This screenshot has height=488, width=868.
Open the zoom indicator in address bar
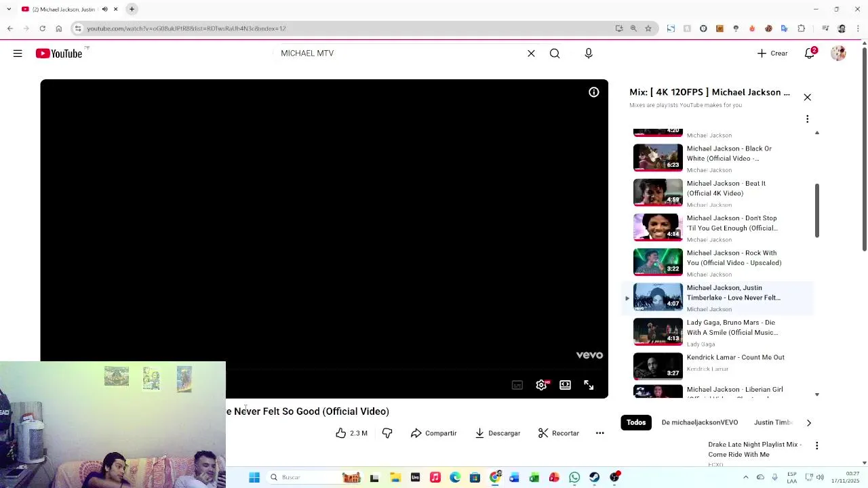click(x=633, y=28)
